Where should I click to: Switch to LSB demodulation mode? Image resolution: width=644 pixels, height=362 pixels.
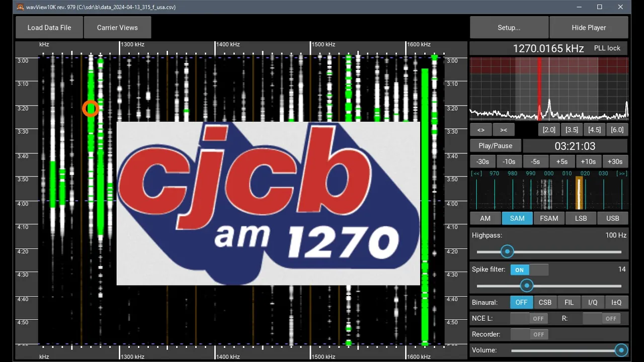point(581,218)
